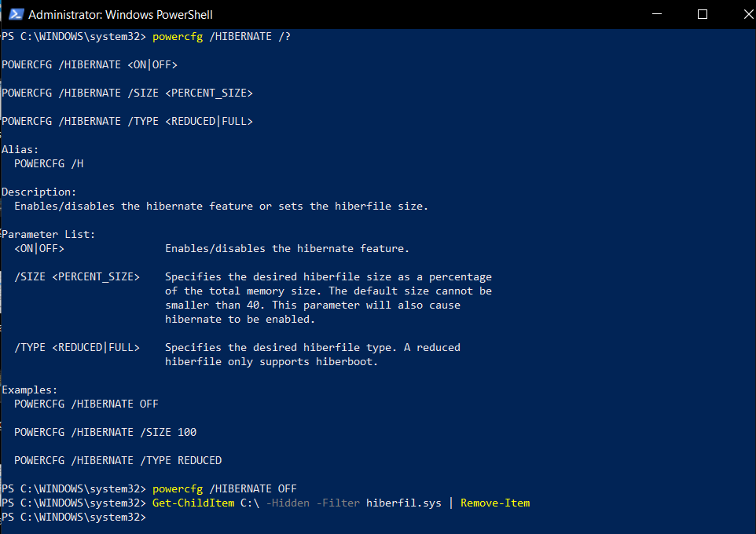The image size is (756, 534).
Task: Click the 'Examples:' heading
Action: [x=29, y=390]
